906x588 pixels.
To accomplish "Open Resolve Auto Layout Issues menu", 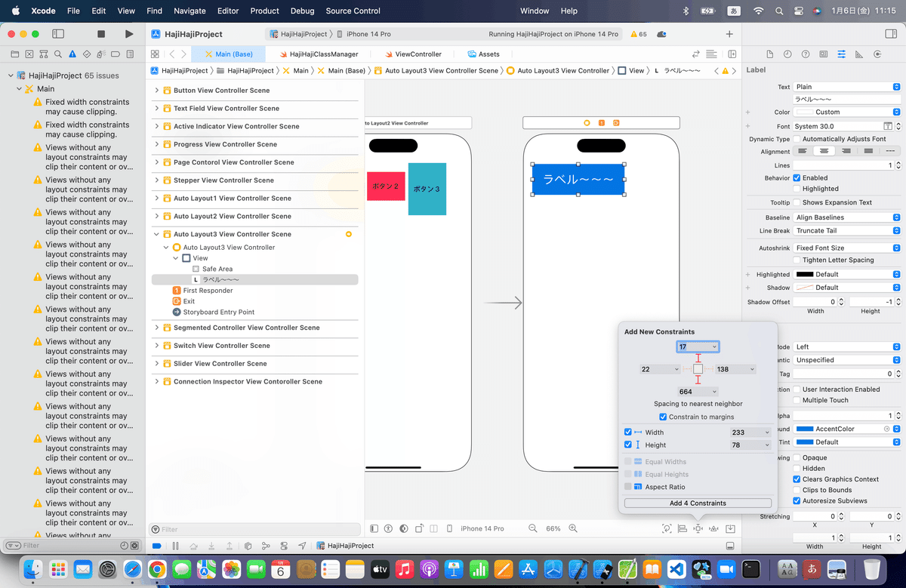I will point(714,528).
